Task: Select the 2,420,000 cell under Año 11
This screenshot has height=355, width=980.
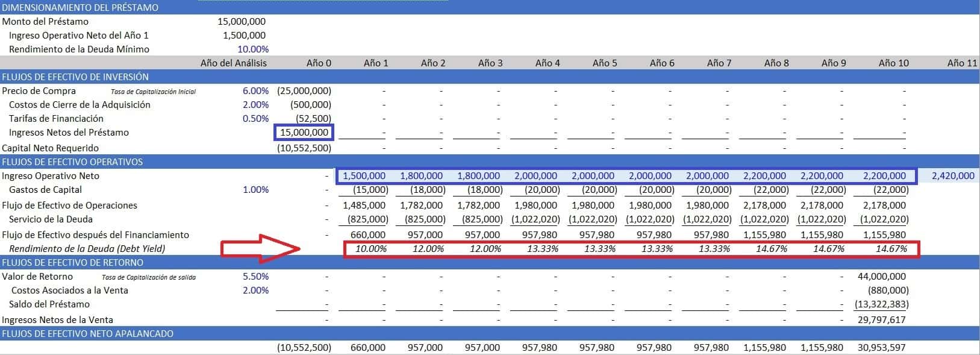Action: pyautogui.click(x=952, y=175)
